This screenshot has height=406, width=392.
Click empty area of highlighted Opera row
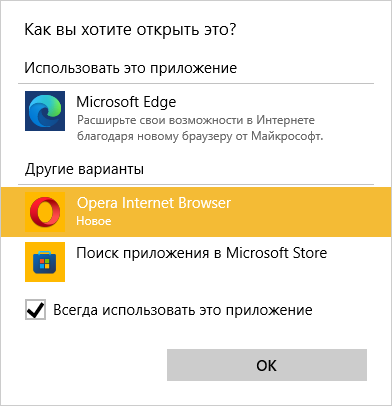tap(310, 212)
